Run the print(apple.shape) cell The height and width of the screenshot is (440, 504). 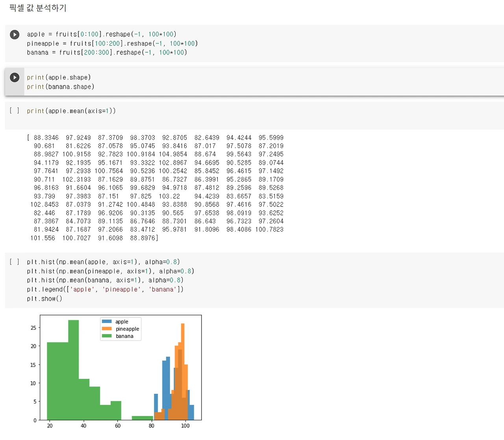point(15,78)
